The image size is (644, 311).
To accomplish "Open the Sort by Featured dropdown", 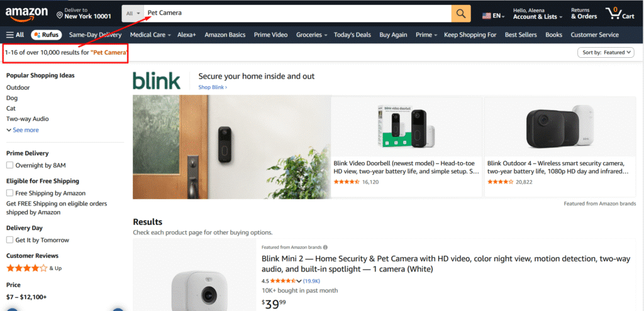I will (x=606, y=53).
